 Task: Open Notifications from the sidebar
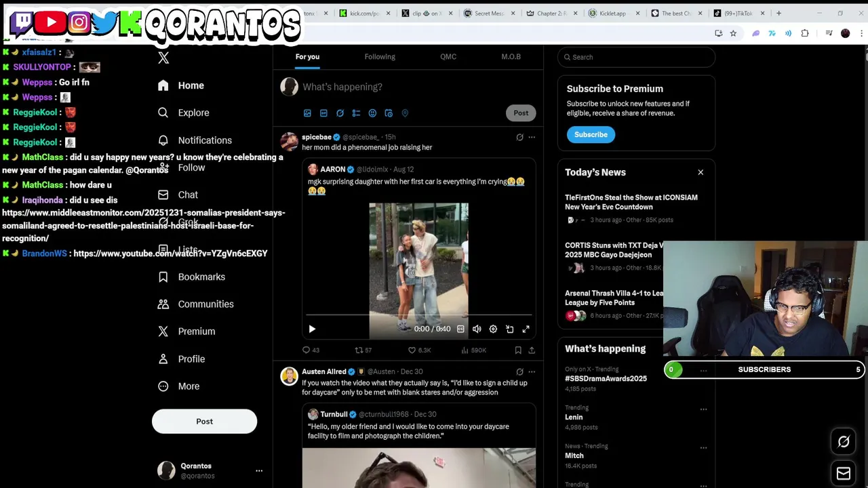pos(195,140)
